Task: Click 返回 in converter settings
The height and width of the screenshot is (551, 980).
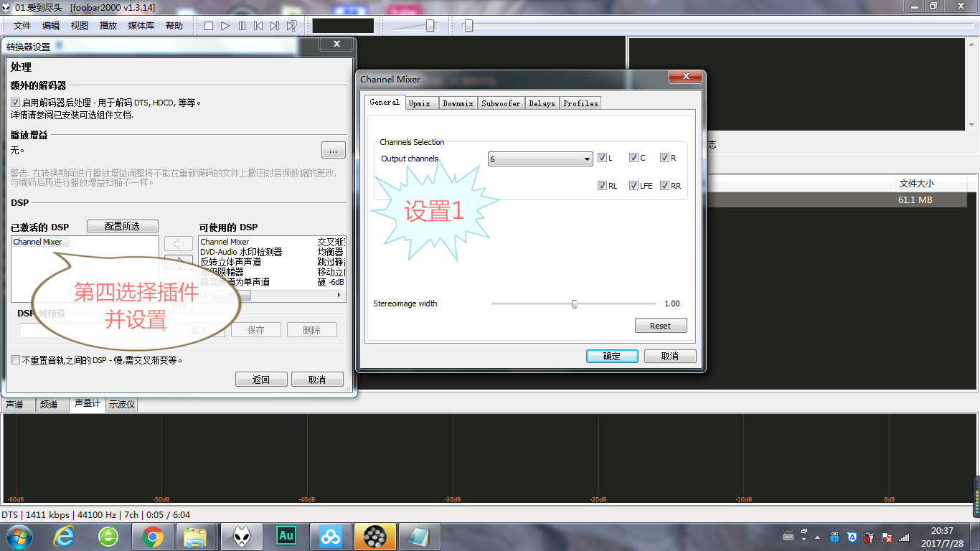Action: point(261,380)
